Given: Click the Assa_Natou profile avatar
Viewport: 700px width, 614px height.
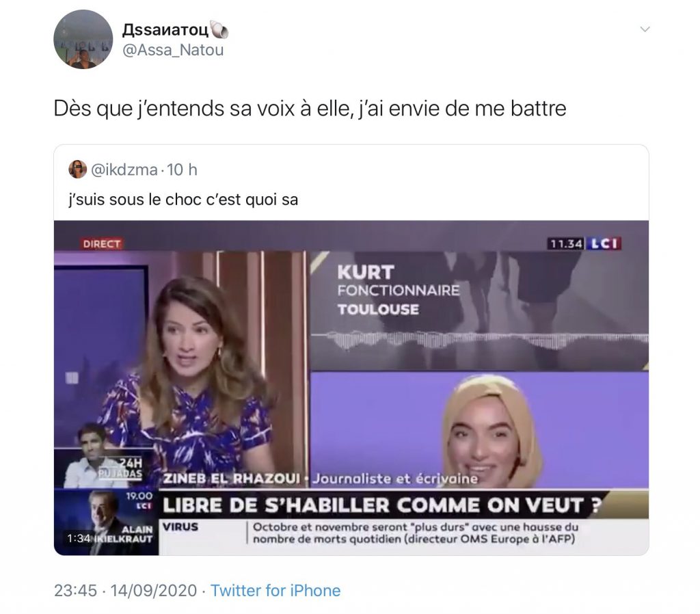Looking at the screenshot, I should (83, 40).
